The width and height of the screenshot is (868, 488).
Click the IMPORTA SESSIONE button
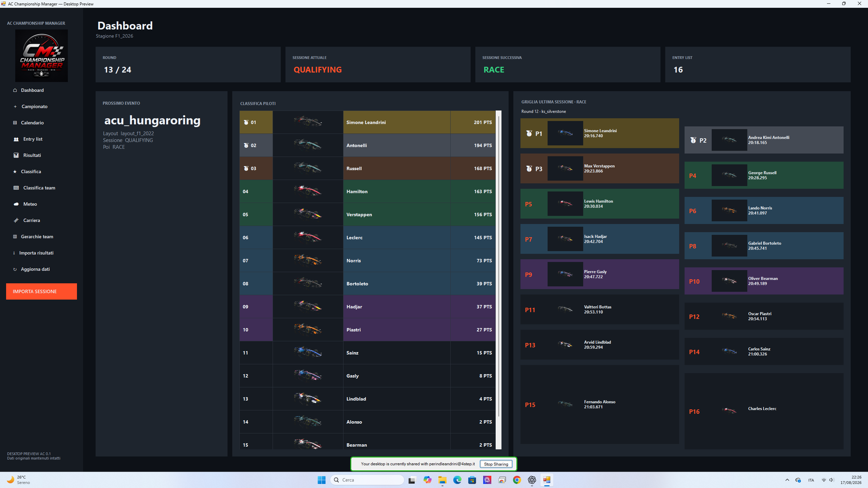41,291
